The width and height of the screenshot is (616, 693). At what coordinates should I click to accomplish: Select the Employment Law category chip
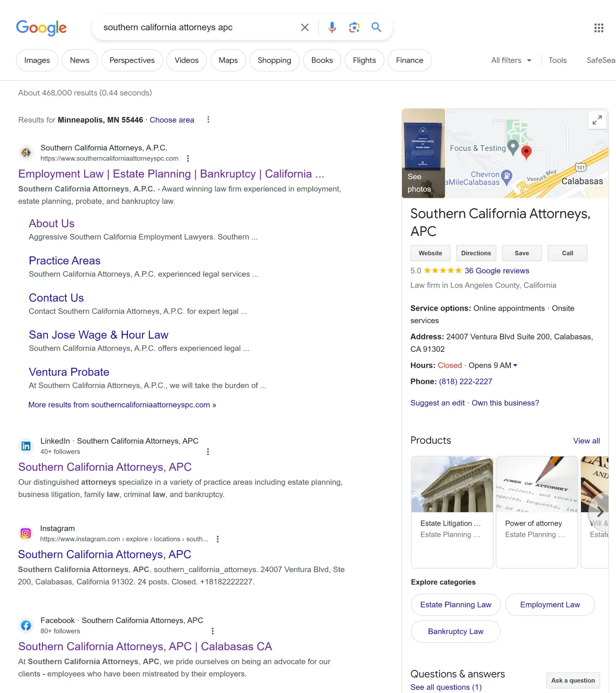tap(550, 604)
